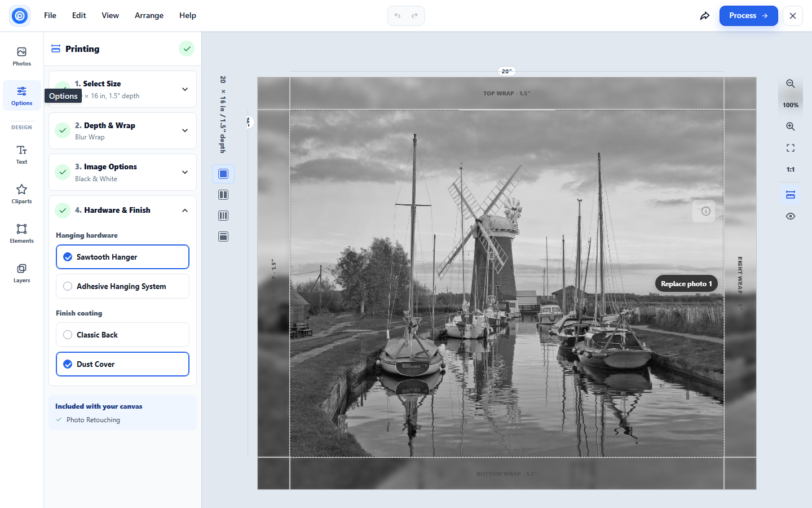Viewport: 812px width, 508px height.
Task: Choose the three-panel split layout
Action: tap(223, 216)
